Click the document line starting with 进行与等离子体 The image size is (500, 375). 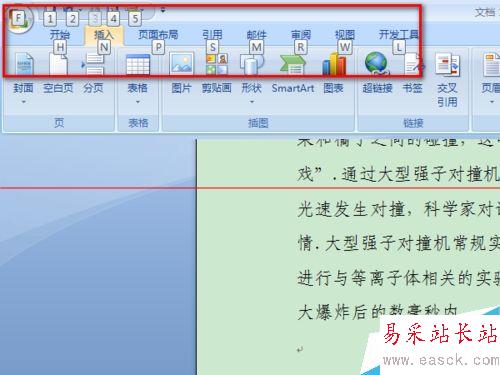[399, 278]
